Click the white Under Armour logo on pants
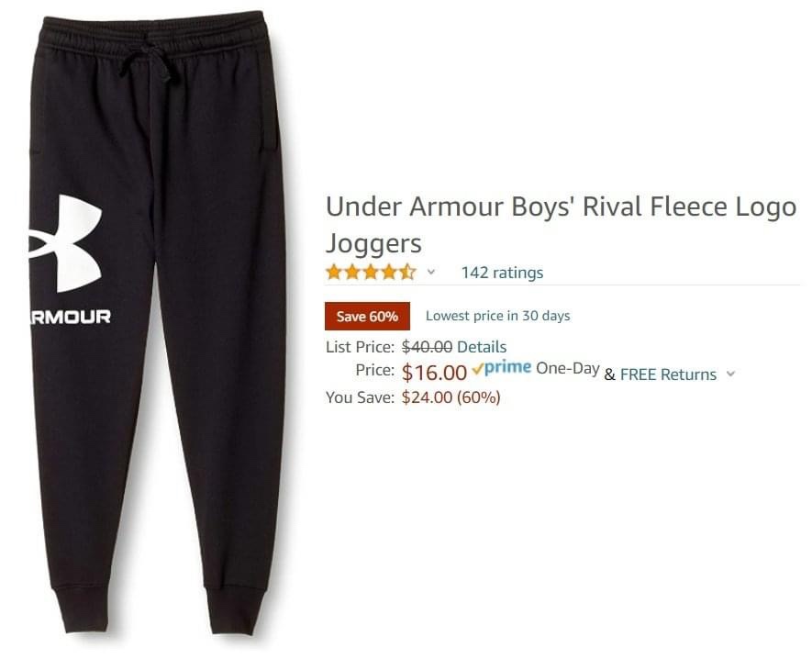The height and width of the screenshot is (659, 812). (65, 243)
